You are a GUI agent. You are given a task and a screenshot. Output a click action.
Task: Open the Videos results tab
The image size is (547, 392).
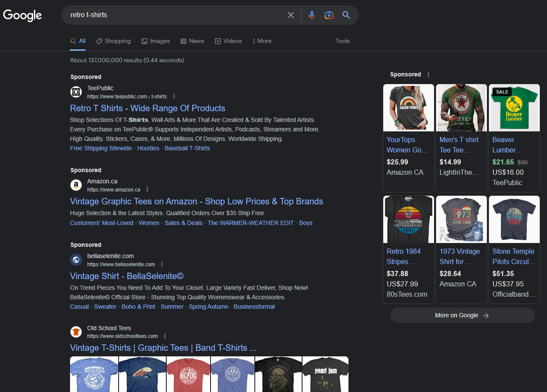tap(228, 41)
